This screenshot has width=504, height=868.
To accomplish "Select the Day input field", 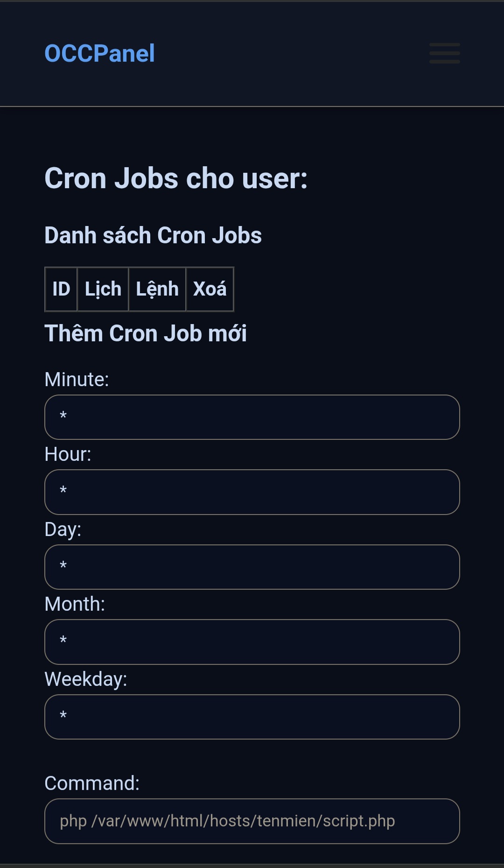I will coord(252,567).
